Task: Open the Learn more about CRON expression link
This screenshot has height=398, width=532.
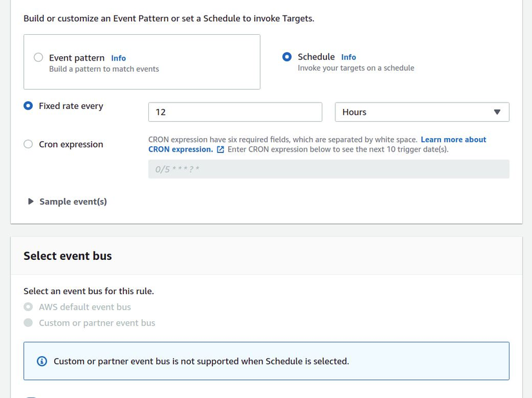Action: (x=453, y=139)
